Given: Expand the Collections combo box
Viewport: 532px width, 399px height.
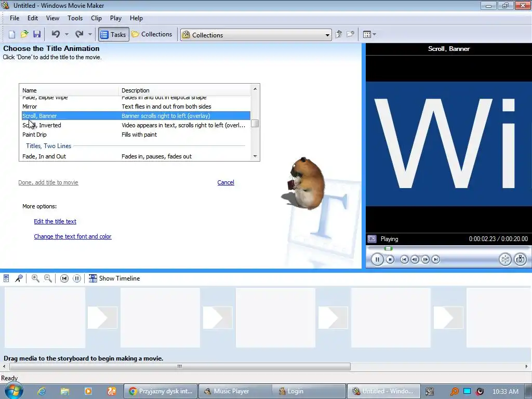Looking at the screenshot, I should point(327,35).
